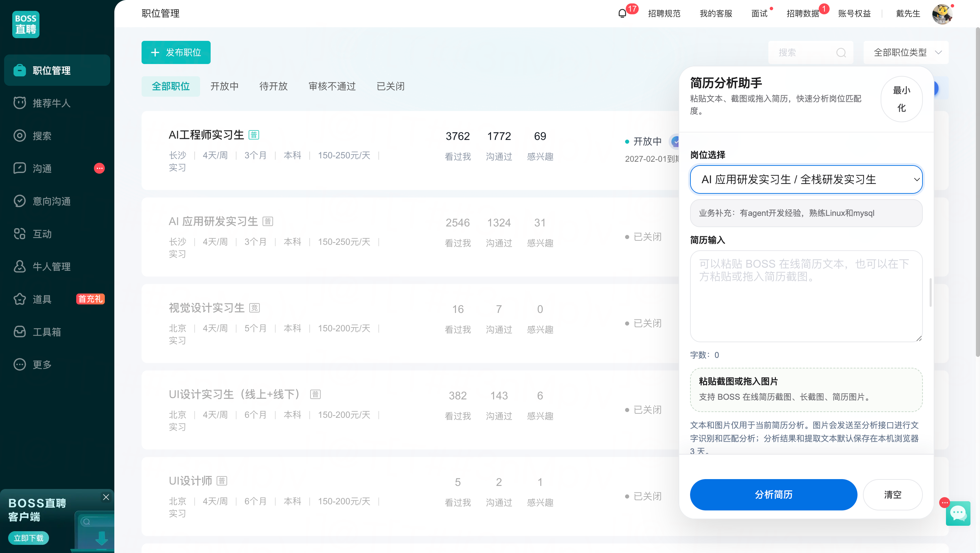Click the 普 badge beside AI工程师实习生
Viewport: 980px width, 553px height.
(x=254, y=135)
